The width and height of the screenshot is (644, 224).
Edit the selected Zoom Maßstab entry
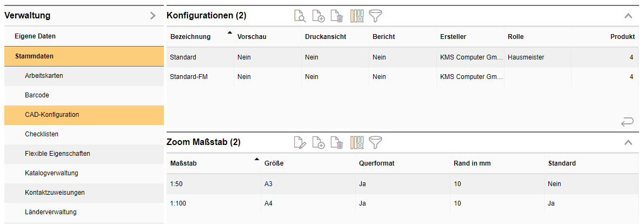300,142
